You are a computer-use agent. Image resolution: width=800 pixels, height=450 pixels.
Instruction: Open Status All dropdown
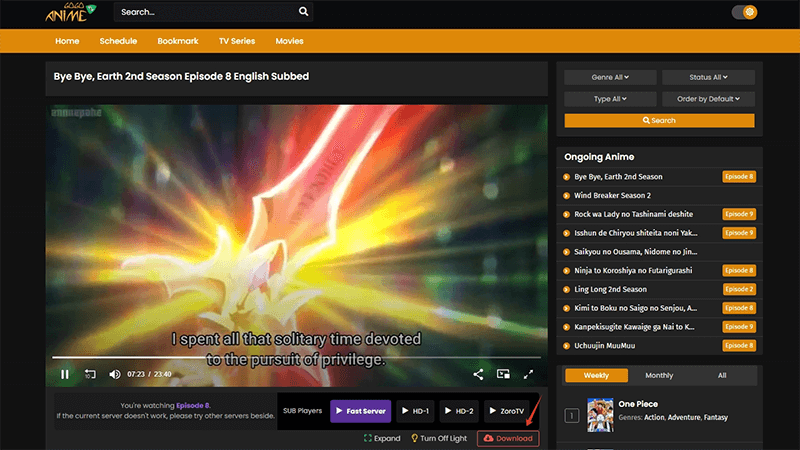(708, 78)
